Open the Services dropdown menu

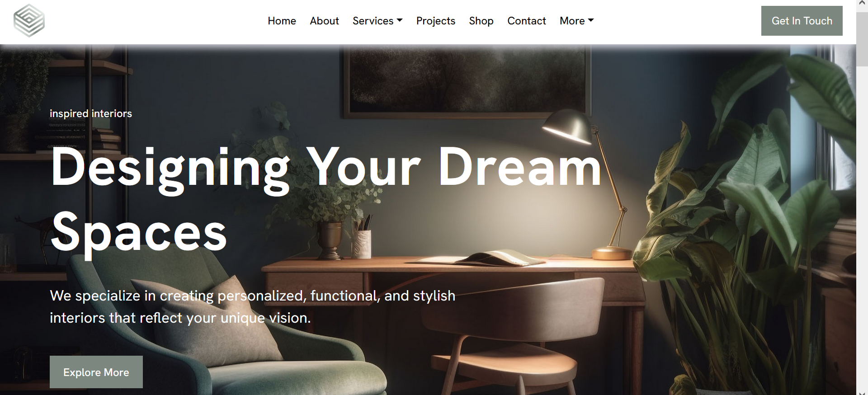377,21
